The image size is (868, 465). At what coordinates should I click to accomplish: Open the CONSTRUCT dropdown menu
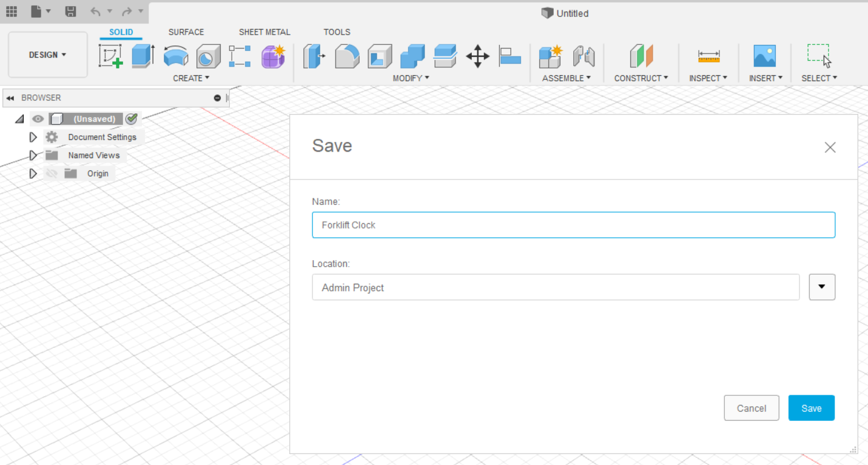tap(641, 78)
